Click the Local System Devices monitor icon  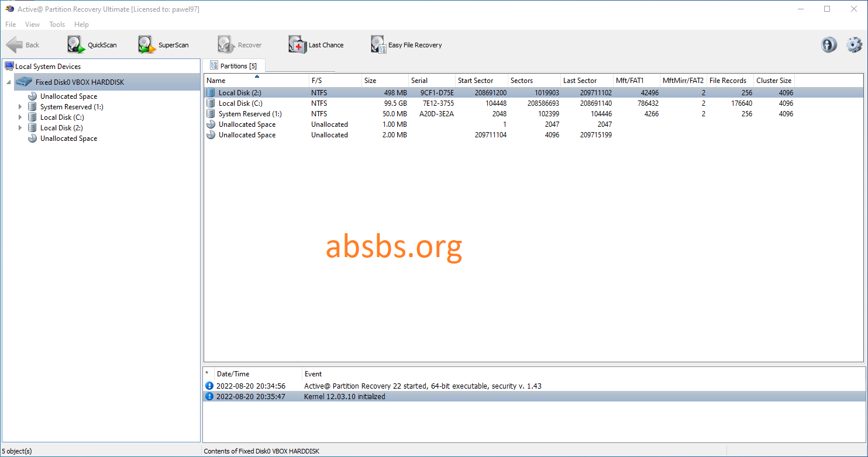tap(9, 66)
